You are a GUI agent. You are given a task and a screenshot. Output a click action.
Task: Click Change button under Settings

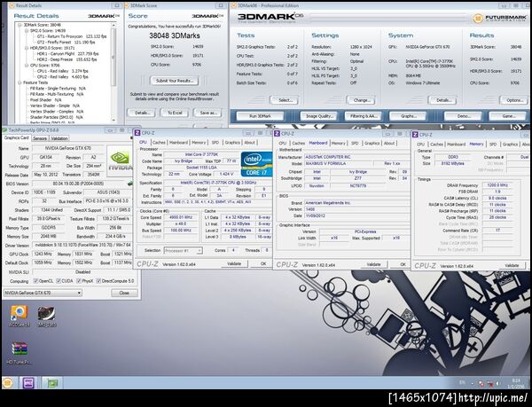pos(361,100)
